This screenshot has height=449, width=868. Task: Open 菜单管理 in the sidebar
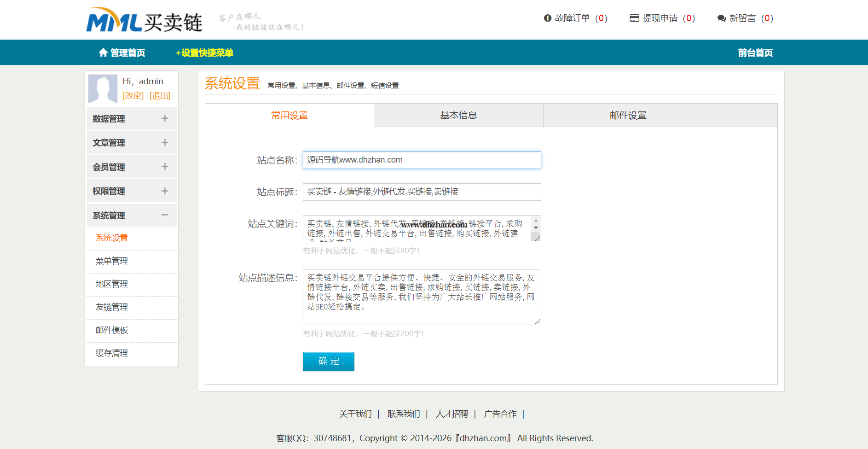click(112, 261)
